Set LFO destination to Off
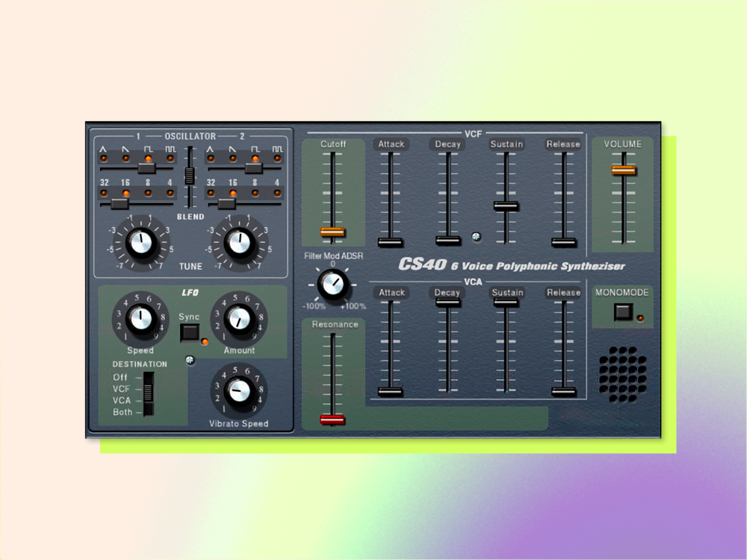The width and height of the screenshot is (747, 560). coord(120,377)
